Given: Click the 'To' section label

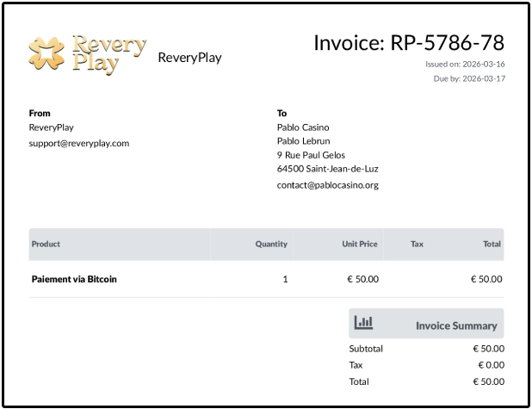Looking at the screenshot, I should pyautogui.click(x=281, y=113).
